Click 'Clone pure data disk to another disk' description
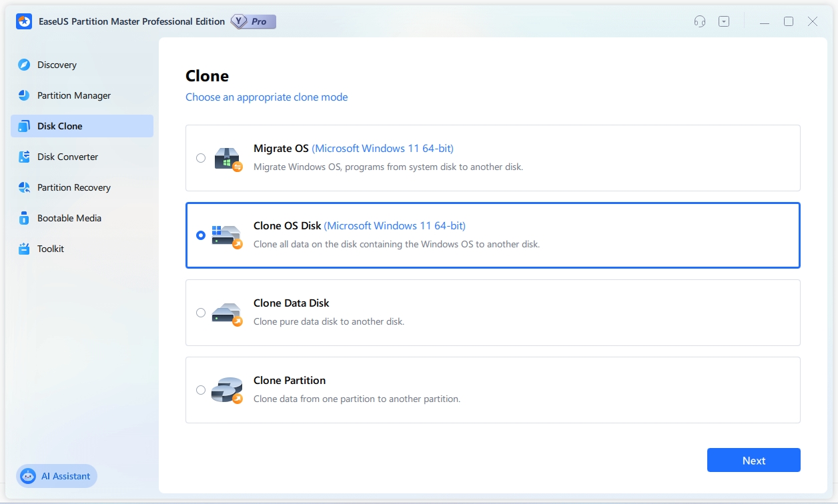Image resolution: width=838 pixels, height=504 pixels. point(329,322)
